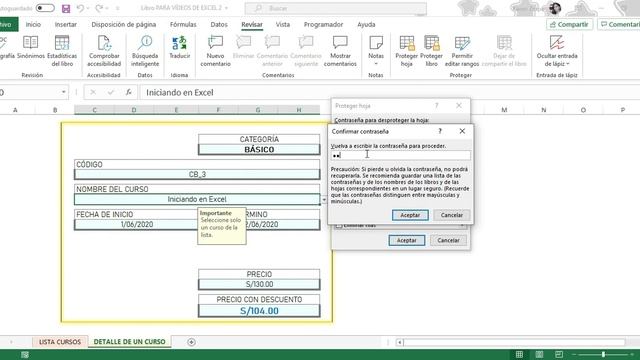Click the Save icon in the title bar

point(65,8)
